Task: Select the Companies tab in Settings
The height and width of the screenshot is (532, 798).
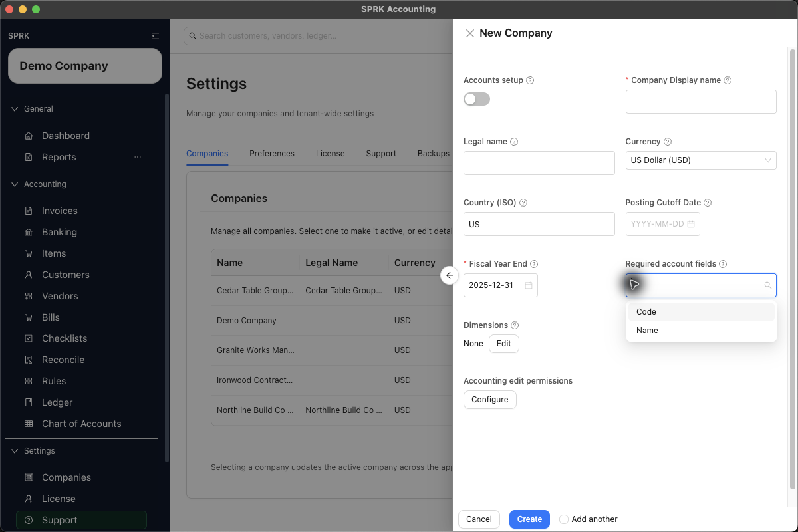Action: tap(207, 154)
